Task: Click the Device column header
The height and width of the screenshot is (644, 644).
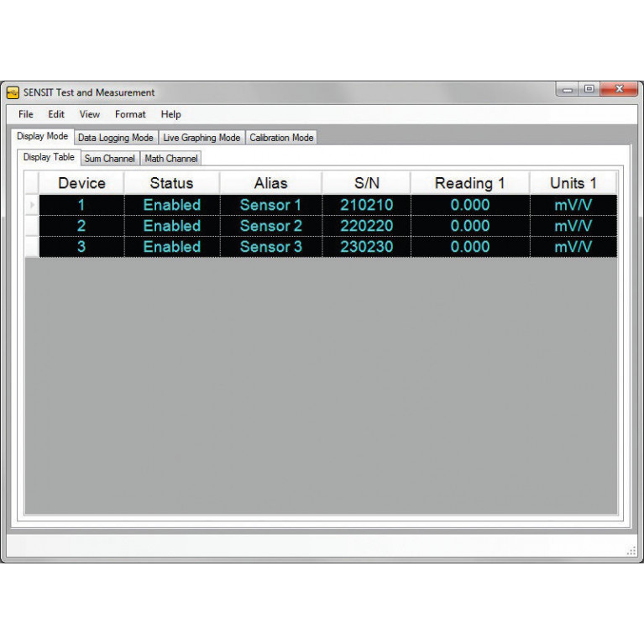Action: coord(81,183)
